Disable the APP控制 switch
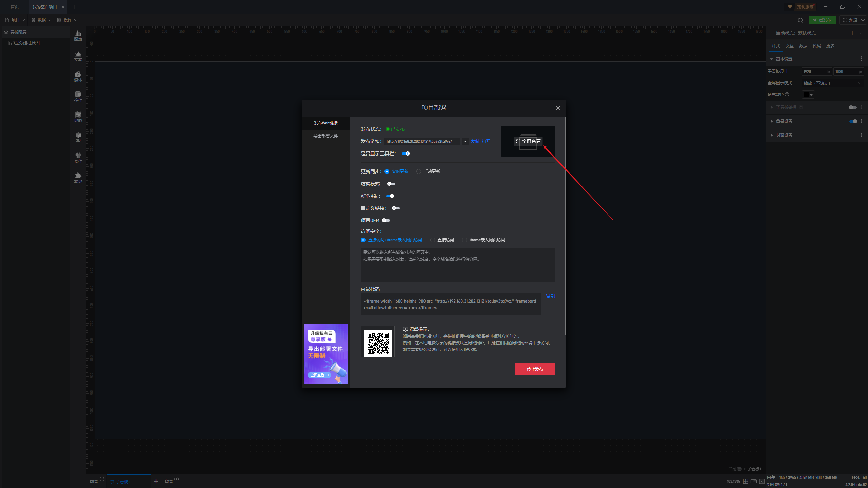 pos(390,196)
